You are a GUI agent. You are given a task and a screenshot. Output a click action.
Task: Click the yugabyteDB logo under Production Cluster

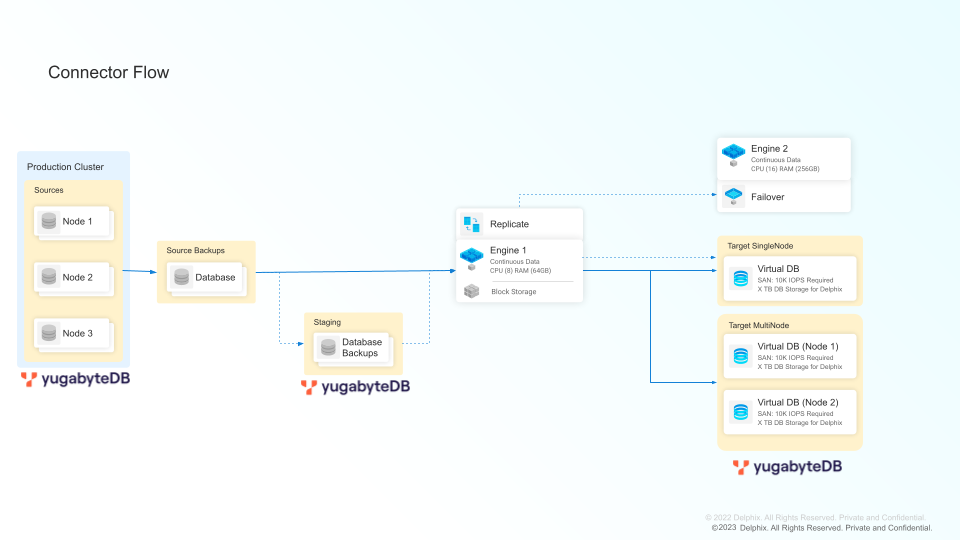tap(76, 380)
